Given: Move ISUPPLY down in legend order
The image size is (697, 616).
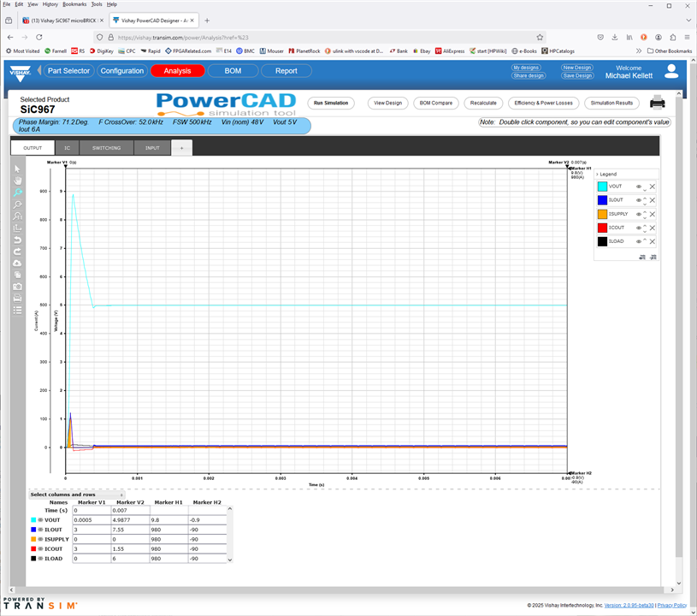Looking at the screenshot, I should pyautogui.click(x=645, y=217).
